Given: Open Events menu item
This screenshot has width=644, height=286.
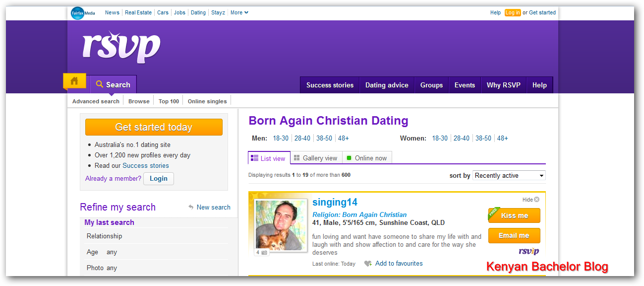Looking at the screenshot, I should coord(465,85).
